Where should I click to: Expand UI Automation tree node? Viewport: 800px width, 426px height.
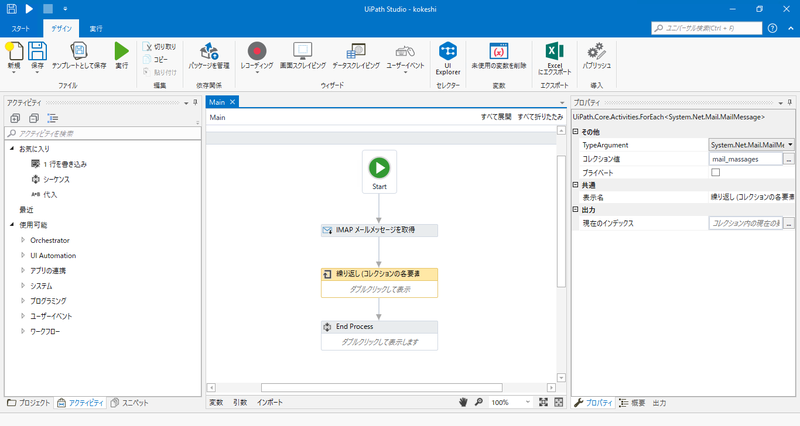pyautogui.click(x=23, y=255)
